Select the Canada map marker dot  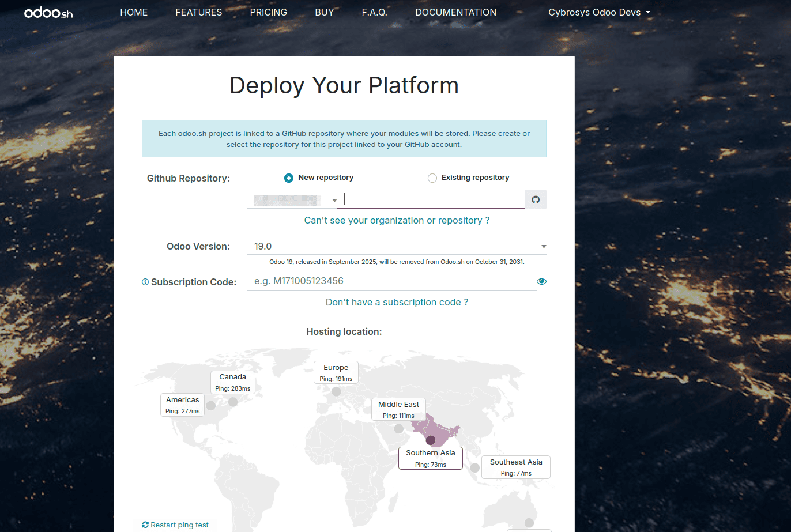pos(233,402)
